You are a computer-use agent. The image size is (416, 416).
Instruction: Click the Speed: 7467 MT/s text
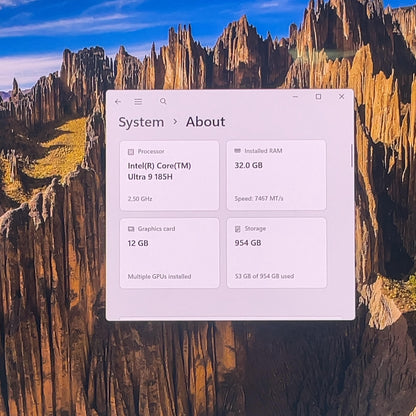pyautogui.click(x=259, y=198)
